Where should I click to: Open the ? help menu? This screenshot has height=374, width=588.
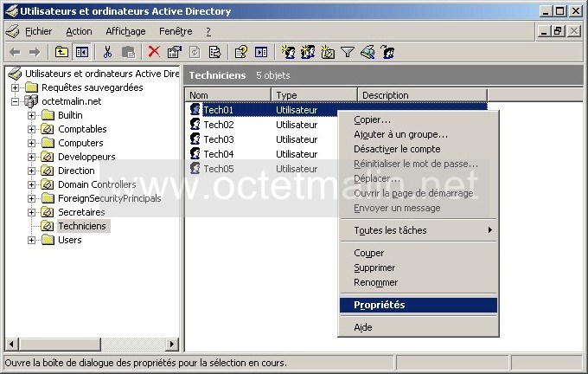pyautogui.click(x=208, y=31)
